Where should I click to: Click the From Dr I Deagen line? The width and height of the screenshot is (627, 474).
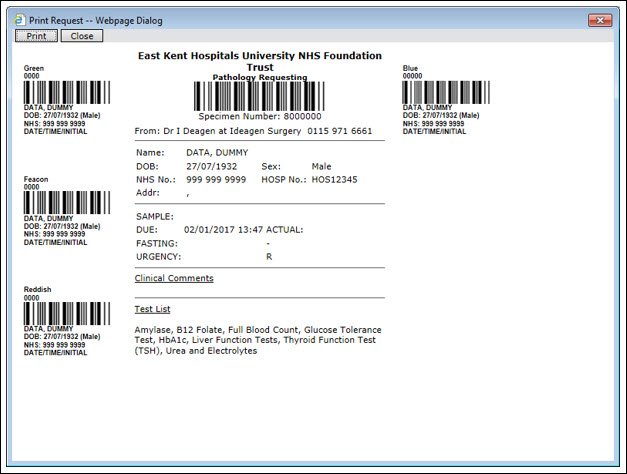click(x=254, y=131)
